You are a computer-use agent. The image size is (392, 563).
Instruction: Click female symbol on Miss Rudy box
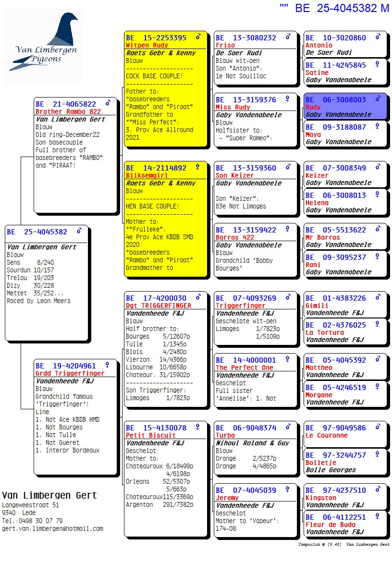(288, 99)
